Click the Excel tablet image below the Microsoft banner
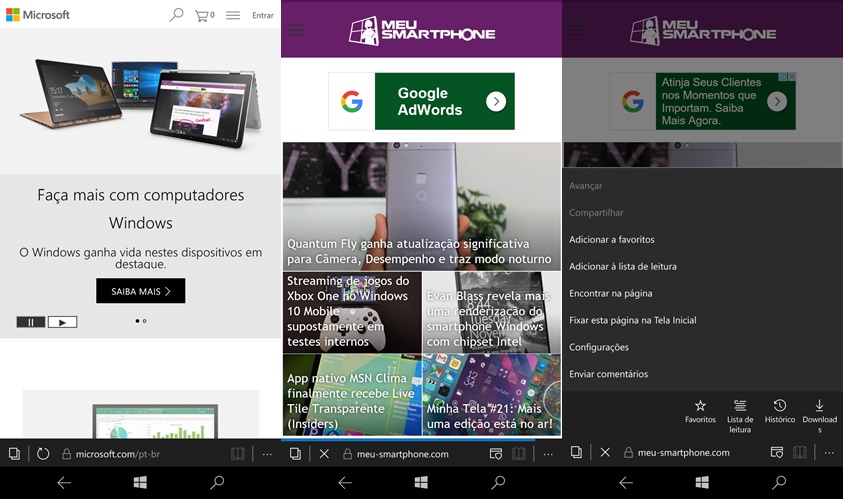 pyautogui.click(x=155, y=420)
